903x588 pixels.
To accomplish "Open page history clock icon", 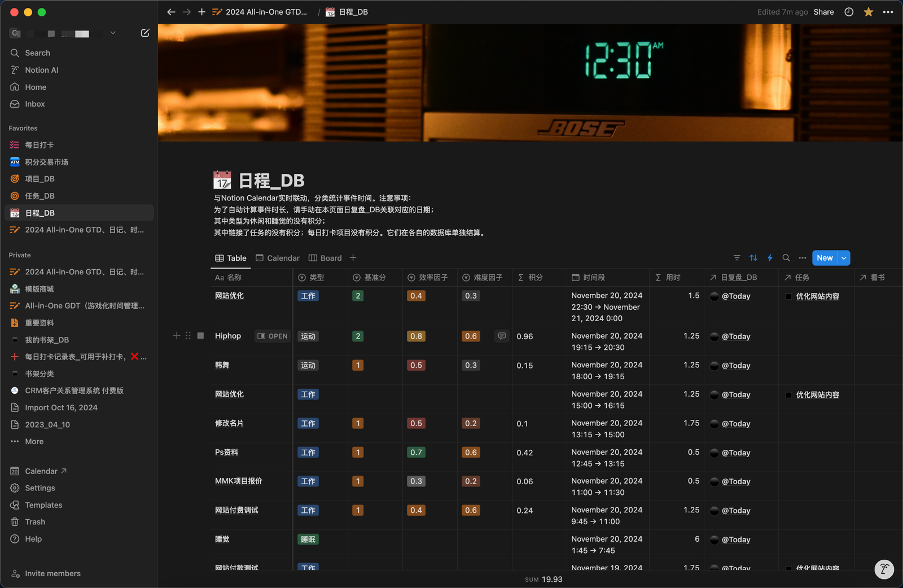I will click(x=849, y=12).
